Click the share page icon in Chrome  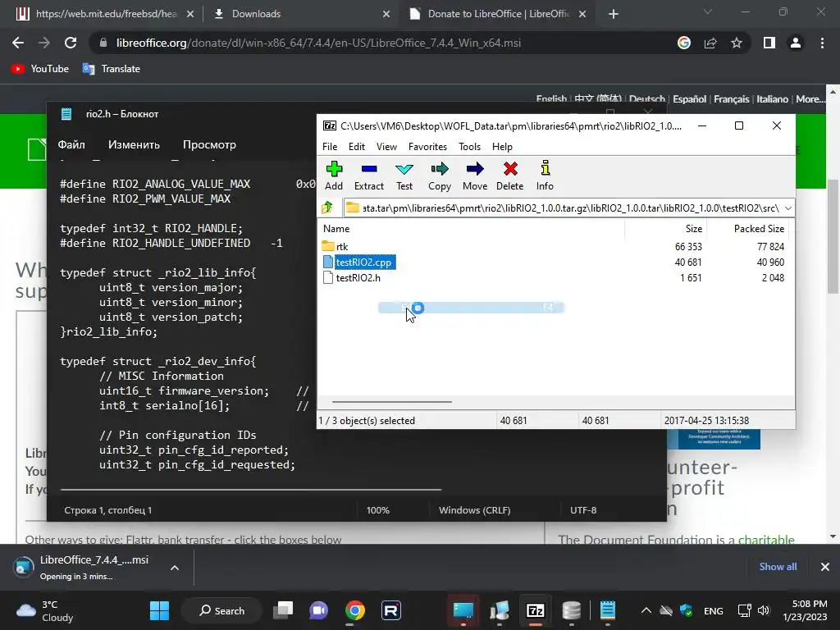pyautogui.click(x=710, y=43)
